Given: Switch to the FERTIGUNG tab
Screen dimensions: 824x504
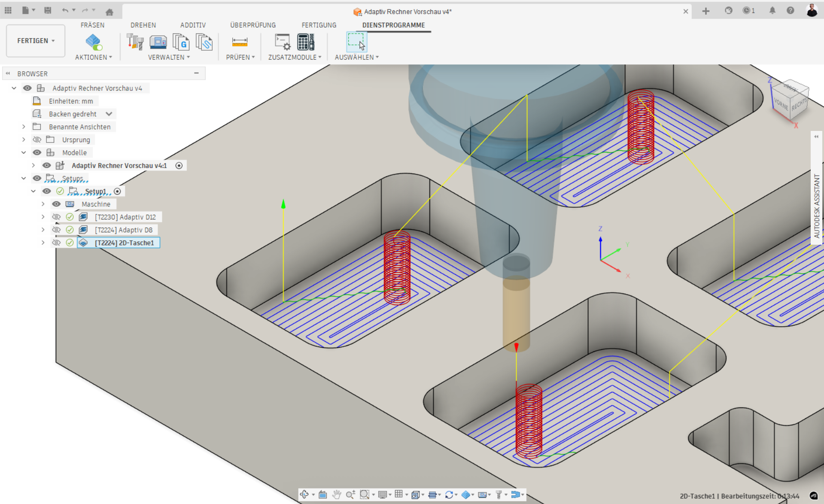Looking at the screenshot, I should 319,25.
